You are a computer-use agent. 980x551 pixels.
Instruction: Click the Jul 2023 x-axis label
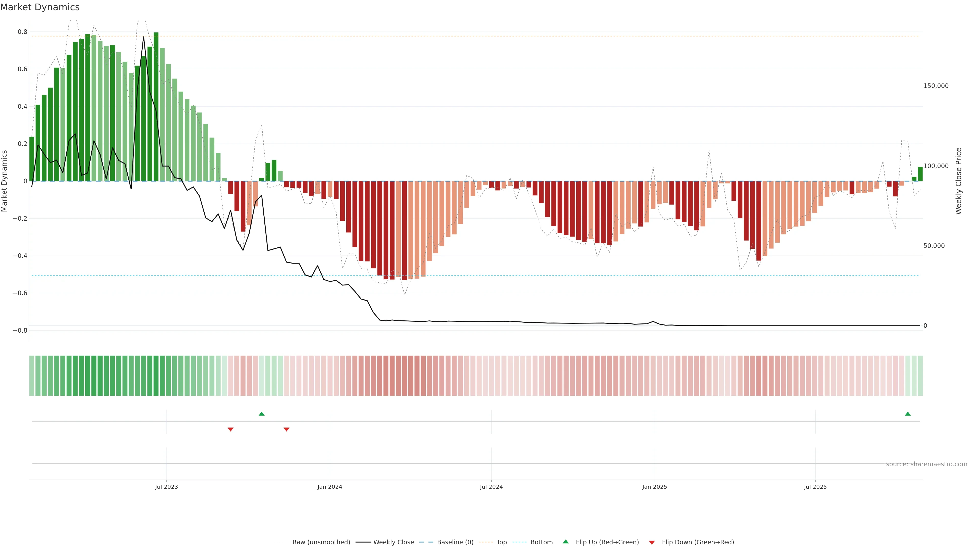166,487
